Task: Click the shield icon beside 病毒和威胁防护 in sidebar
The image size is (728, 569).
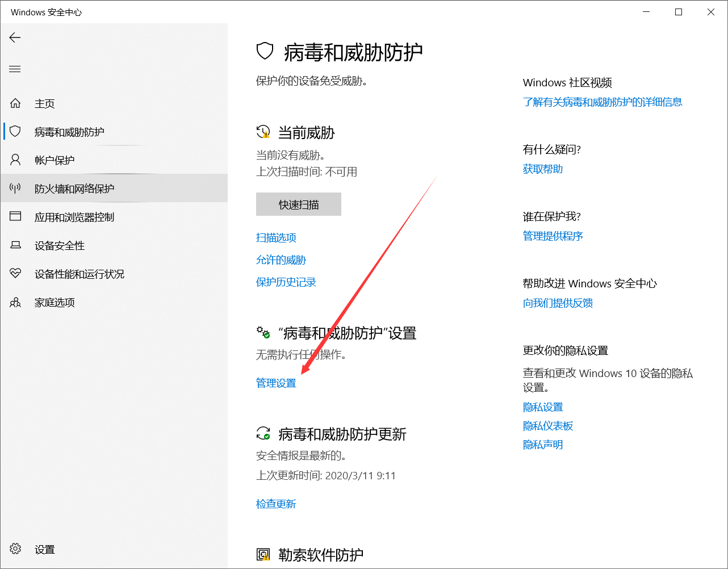Action: (x=15, y=132)
